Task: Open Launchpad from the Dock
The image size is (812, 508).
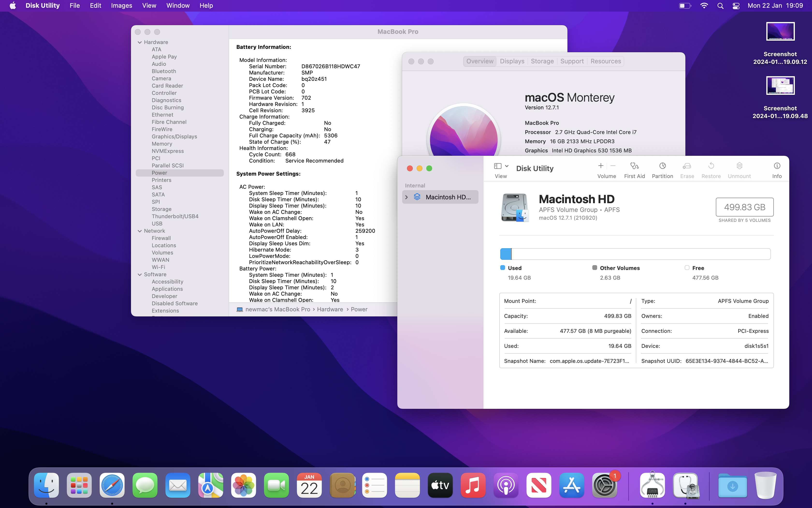Action: click(x=79, y=485)
